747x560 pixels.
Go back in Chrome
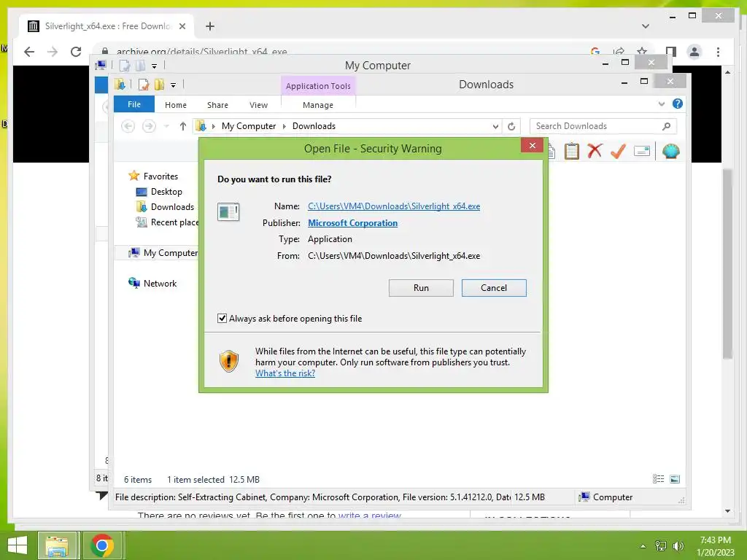(x=29, y=52)
